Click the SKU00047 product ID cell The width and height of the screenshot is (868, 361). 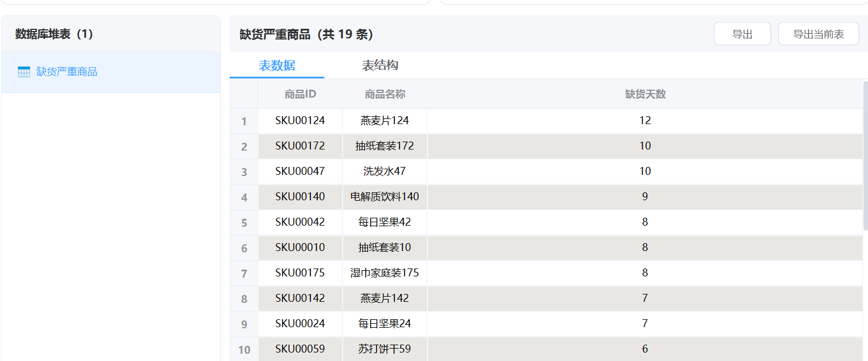coord(300,171)
